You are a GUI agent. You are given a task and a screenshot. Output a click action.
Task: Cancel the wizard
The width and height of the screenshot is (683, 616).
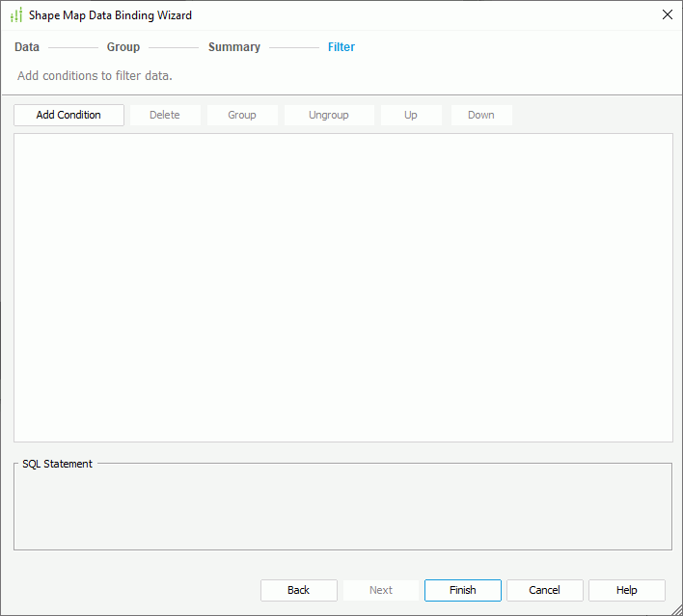tap(545, 590)
